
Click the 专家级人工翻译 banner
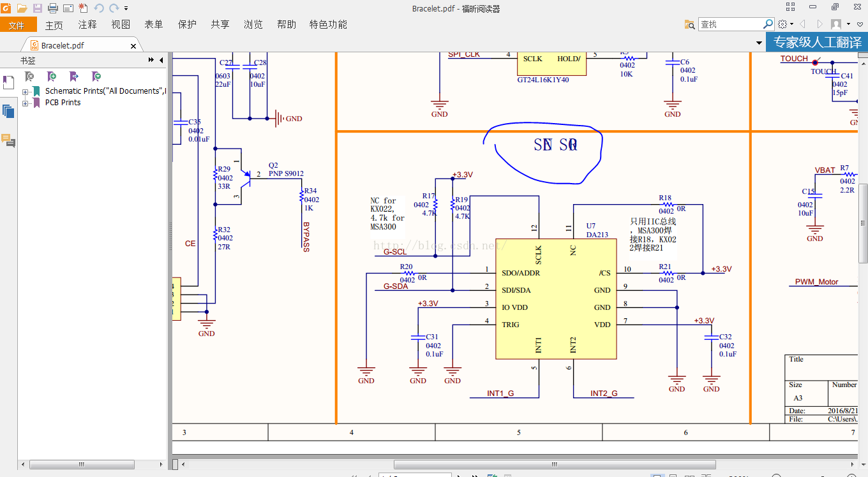coord(817,43)
